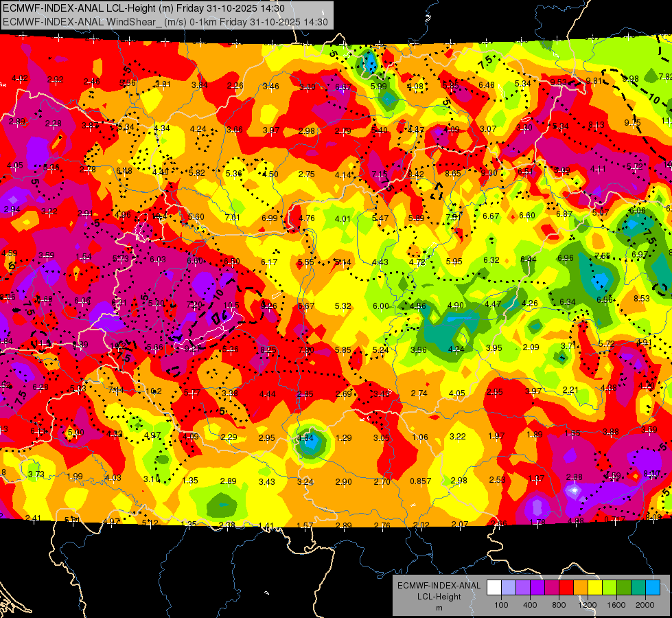Screen dimensions: 672x618
Task: Click the map value "9.81"
Action: tap(594, 80)
